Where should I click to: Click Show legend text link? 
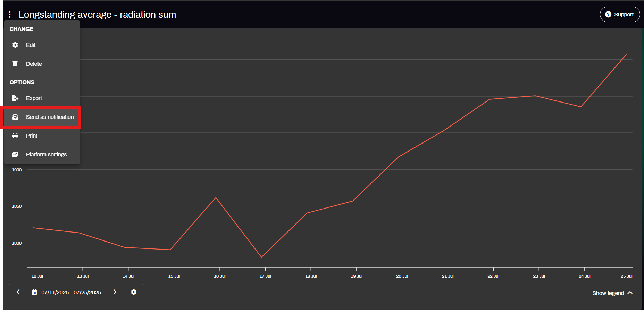coord(608,293)
